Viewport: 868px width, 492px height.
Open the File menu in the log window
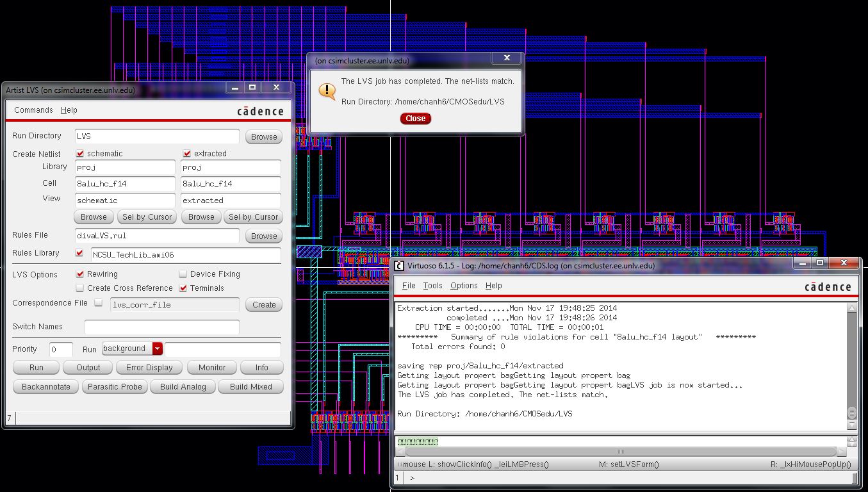coord(408,285)
